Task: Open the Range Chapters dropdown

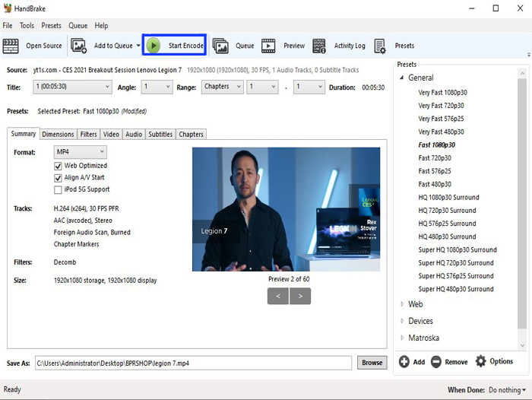Action: tap(222, 87)
